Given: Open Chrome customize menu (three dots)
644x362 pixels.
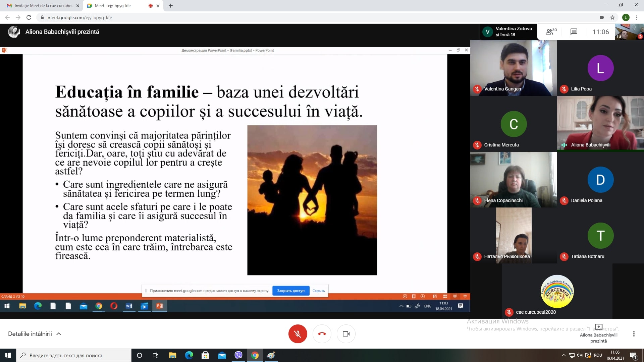Looking at the screenshot, I should [637, 17].
